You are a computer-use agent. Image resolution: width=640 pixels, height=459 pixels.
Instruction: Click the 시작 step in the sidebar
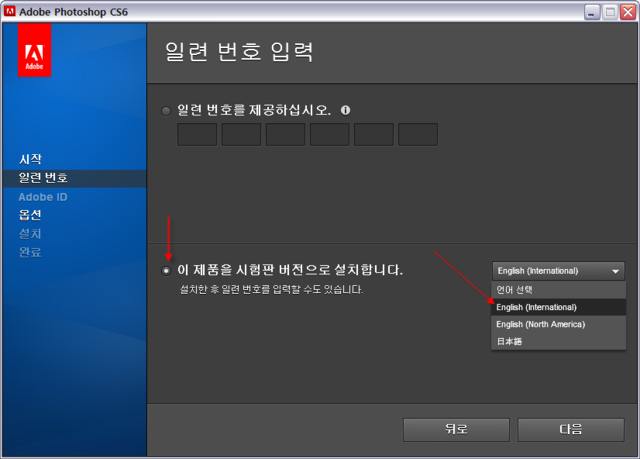pyautogui.click(x=30, y=159)
